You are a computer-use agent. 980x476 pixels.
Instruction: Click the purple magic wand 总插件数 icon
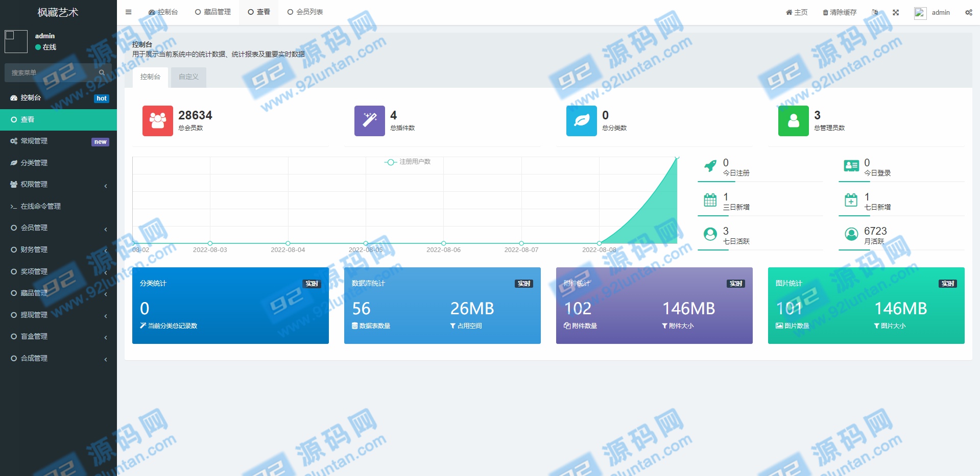click(x=370, y=121)
